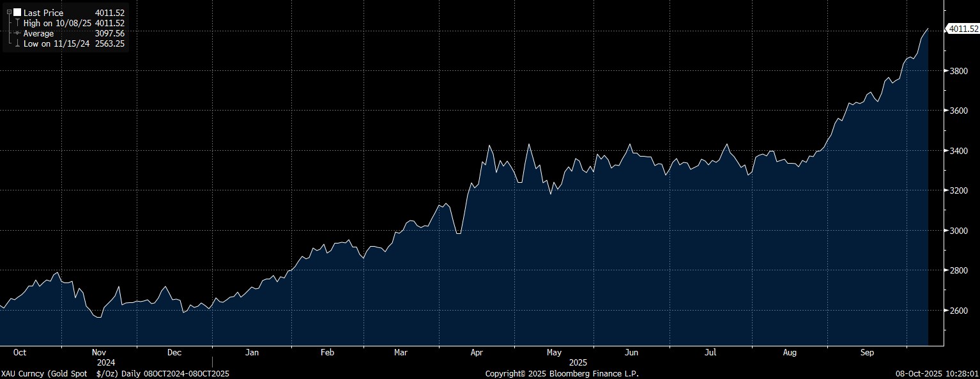Select the Low on 11/15/24 legend entry

(57, 43)
